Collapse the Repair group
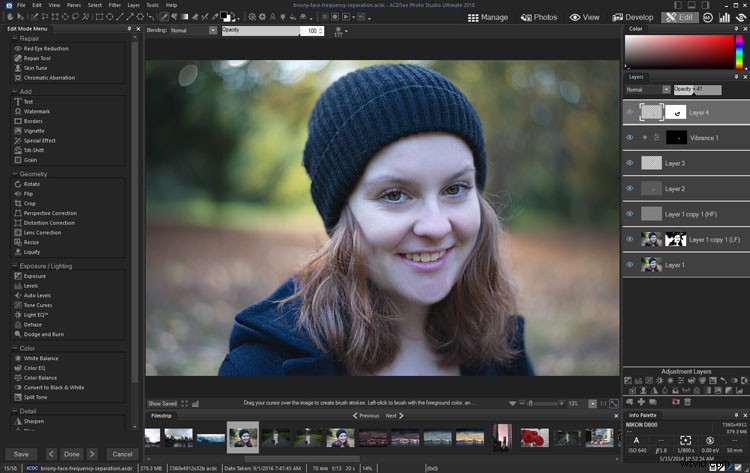The height and width of the screenshot is (473, 750). (14, 38)
